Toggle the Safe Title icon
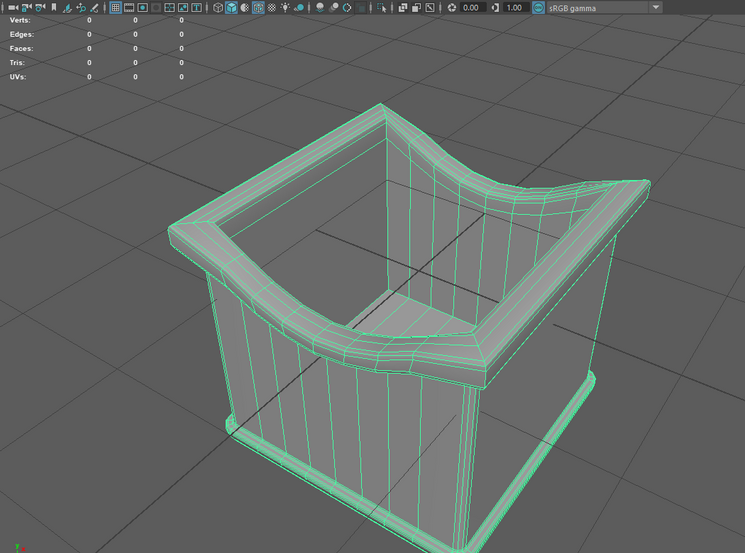 (x=196, y=8)
